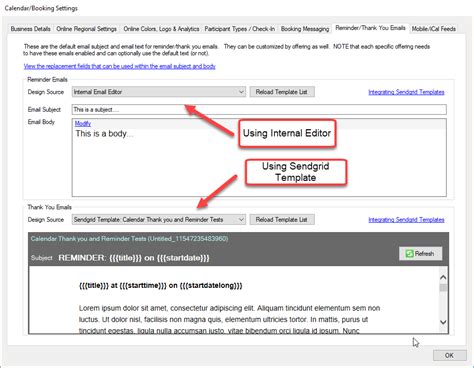Click the Email Subject input field

point(259,109)
